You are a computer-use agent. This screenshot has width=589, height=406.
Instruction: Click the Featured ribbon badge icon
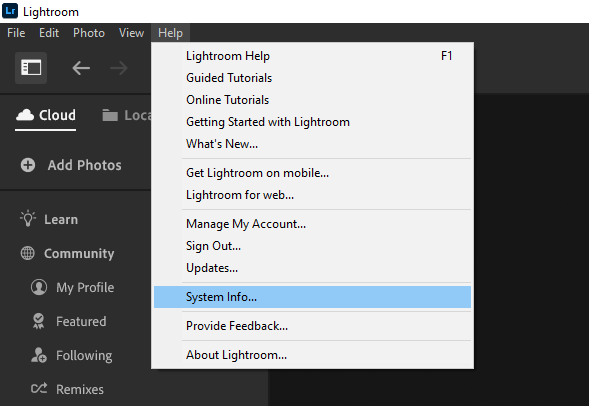[38, 321]
